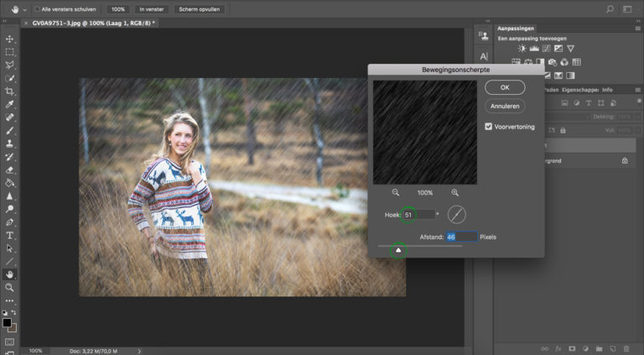Click zoom-in magnifier under blur preview
The image size is (644, 355).
coord(454,192)
